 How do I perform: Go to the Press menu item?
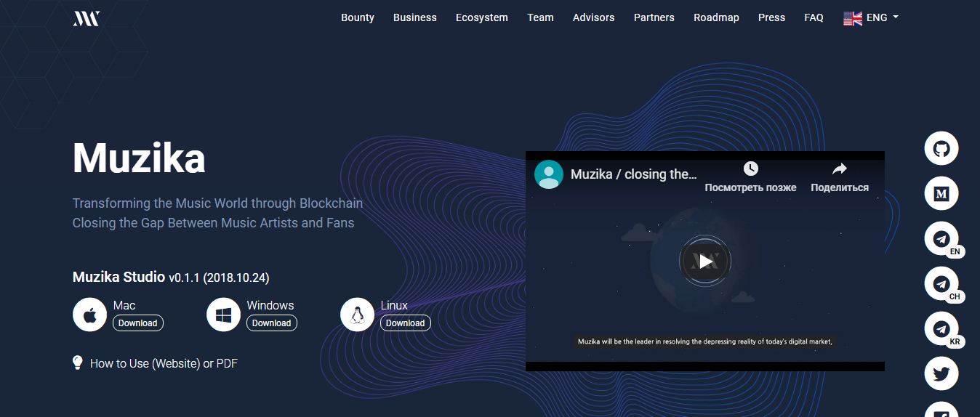(x=771, y=17)
